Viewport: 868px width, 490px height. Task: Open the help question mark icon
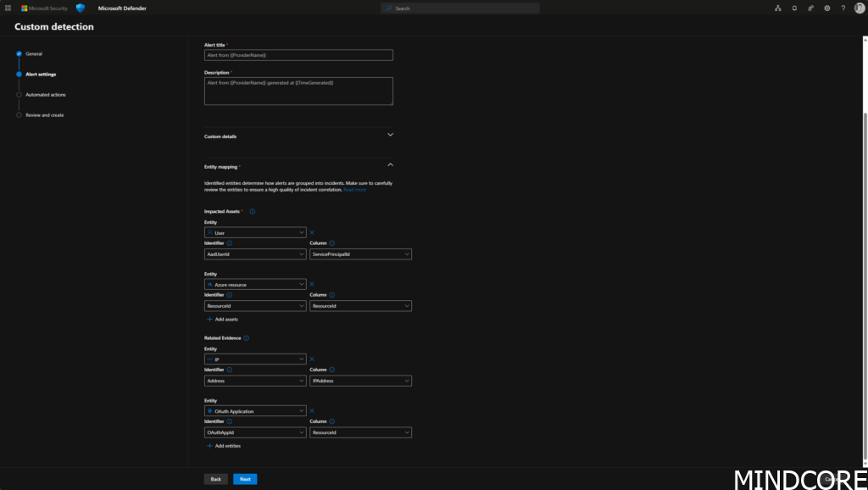[x=843, y=8]
